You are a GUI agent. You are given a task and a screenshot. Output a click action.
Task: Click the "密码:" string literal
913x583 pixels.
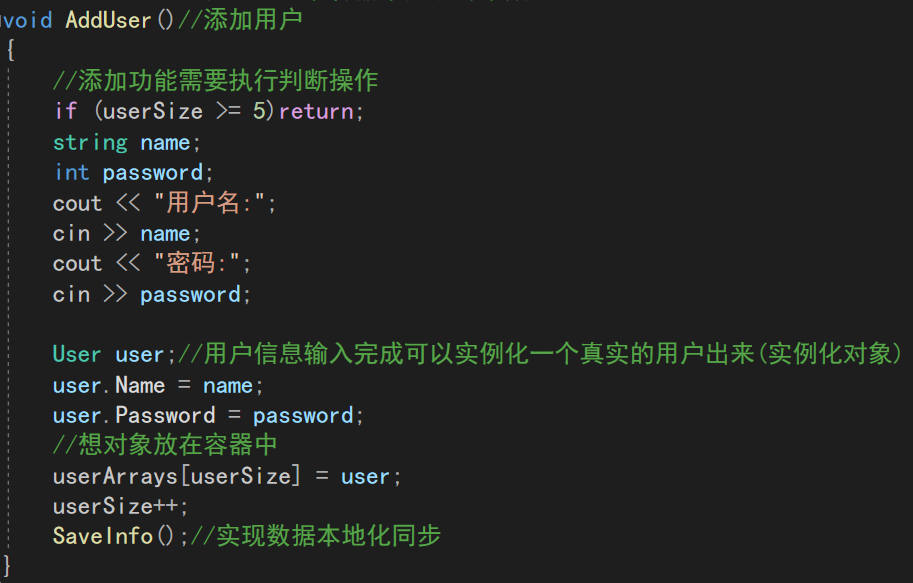pyautogui.click(x=198, y=264)
